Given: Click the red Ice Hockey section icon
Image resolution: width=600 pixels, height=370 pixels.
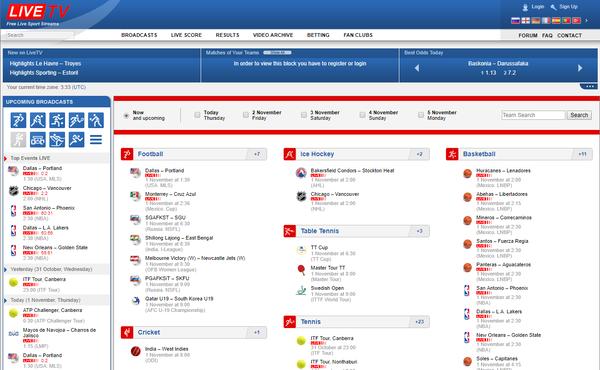Looking at the screenshot, I should [x=290, y=154].
